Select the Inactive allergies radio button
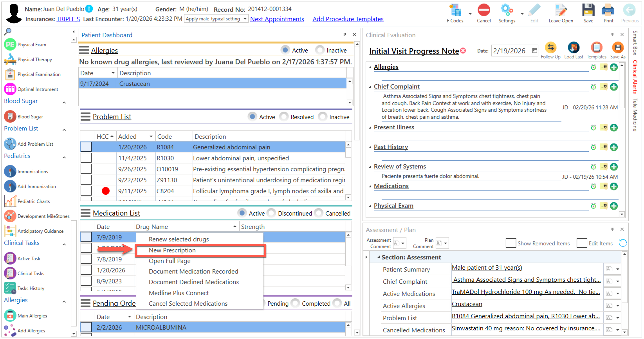Screen dimensions: 644x339 pos(320,50)
